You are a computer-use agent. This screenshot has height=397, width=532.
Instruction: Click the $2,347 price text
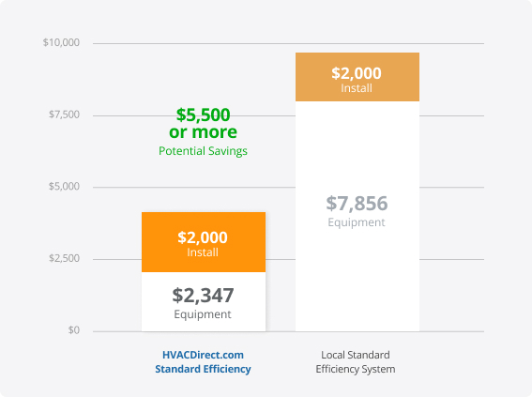click(203, 296)
